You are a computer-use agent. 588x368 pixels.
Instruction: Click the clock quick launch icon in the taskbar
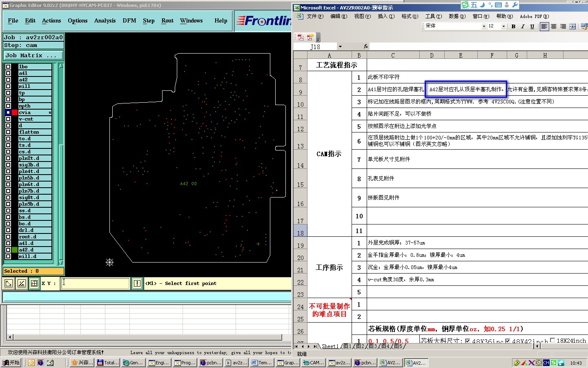(x=31, y=363)
